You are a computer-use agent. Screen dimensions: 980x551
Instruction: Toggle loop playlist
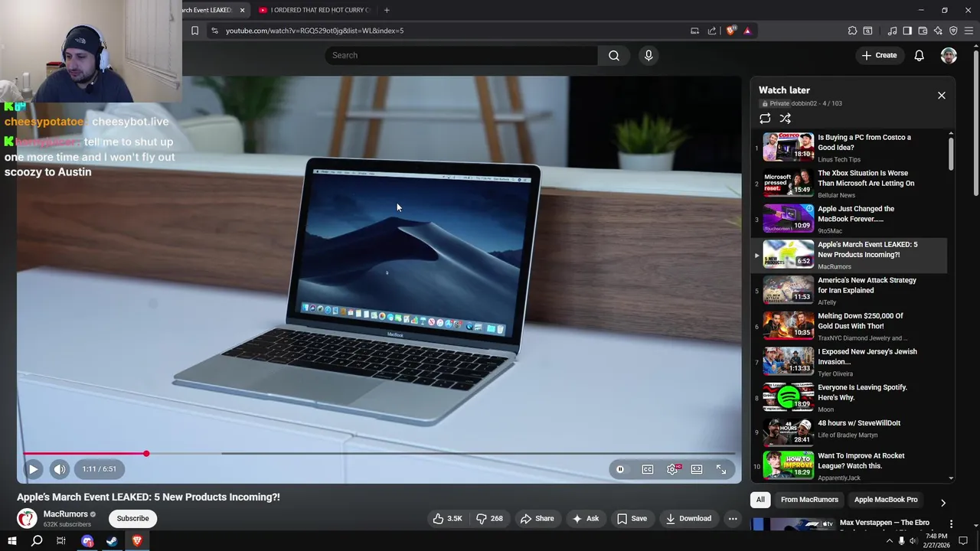[x=765, y=119]
